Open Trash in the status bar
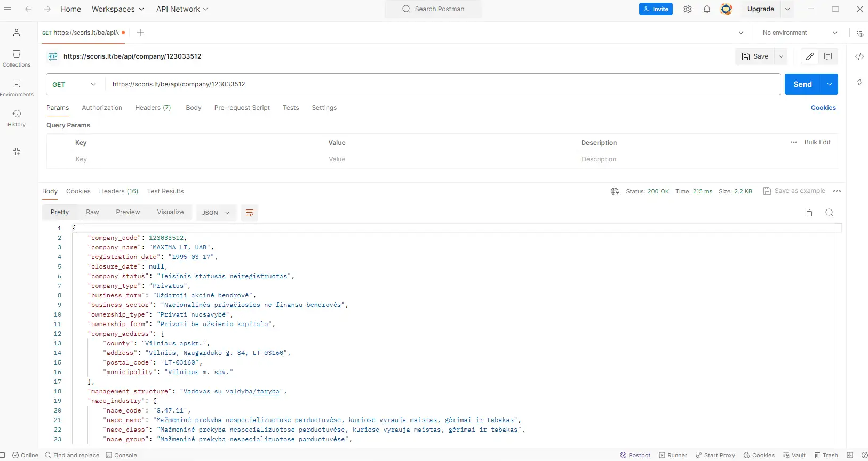 826,455
